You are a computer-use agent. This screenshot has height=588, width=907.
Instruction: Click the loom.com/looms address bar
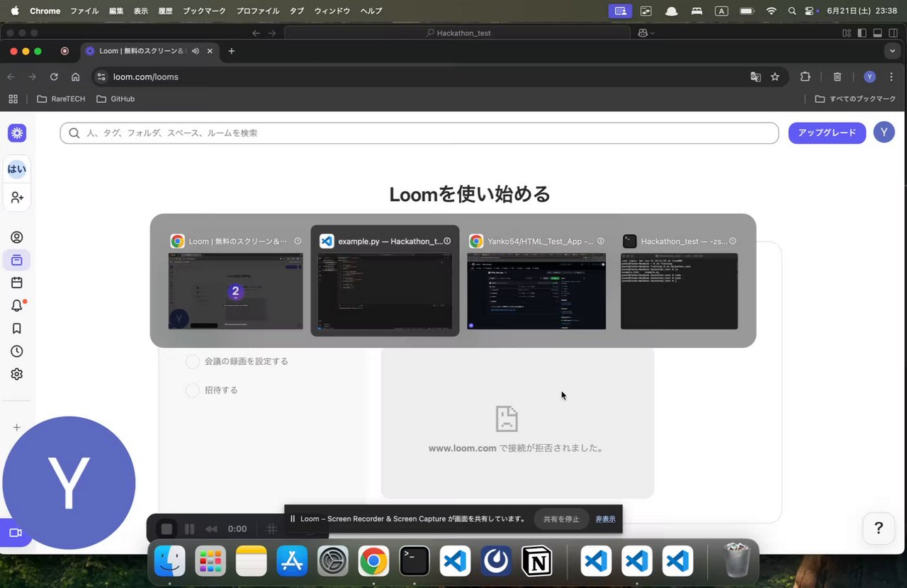click(425, 77)
